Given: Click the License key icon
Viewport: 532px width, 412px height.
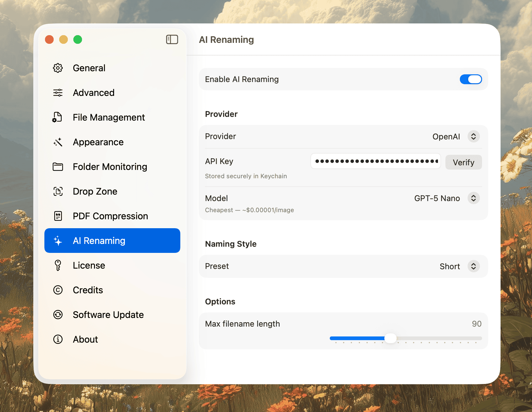Looking at the screenshot, I should tap(57, 265).
